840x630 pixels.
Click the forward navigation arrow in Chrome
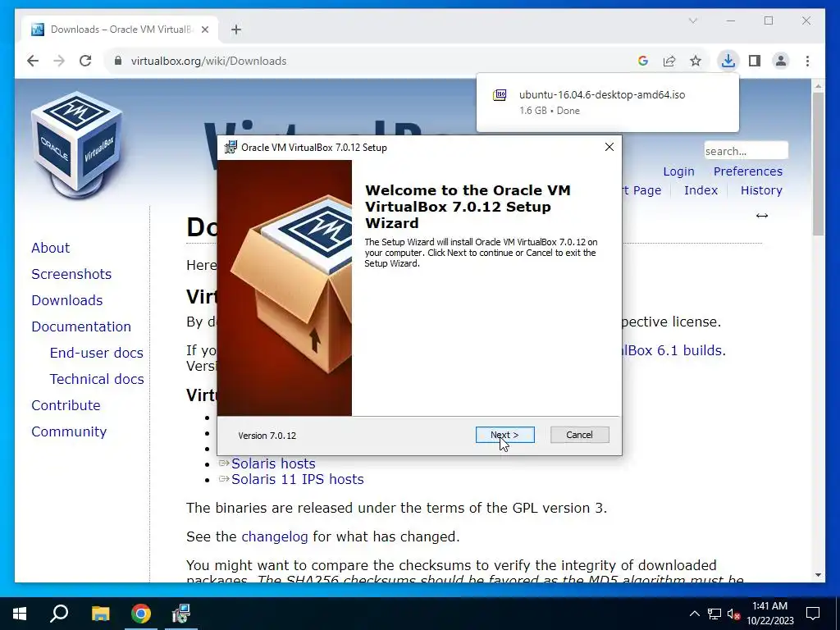point(59,61)
